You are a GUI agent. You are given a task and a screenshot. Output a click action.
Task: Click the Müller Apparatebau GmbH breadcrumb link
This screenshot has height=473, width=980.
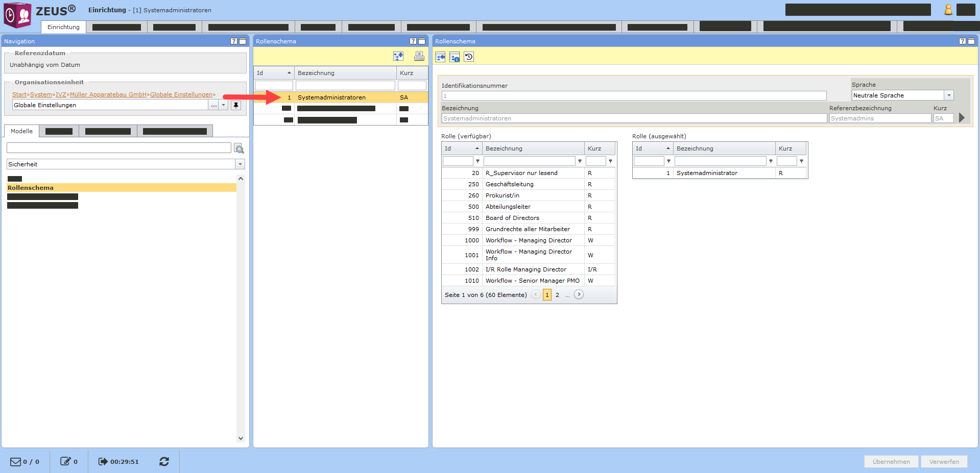point(108,94)
